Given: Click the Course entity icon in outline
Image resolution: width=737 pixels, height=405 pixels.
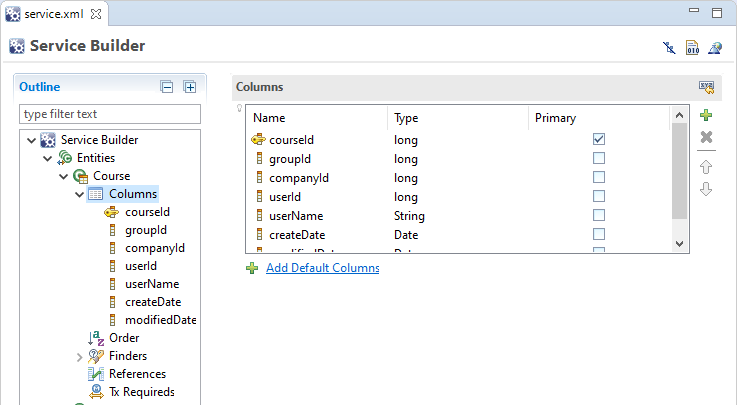Looking at the screenshot, I should 80,176.
